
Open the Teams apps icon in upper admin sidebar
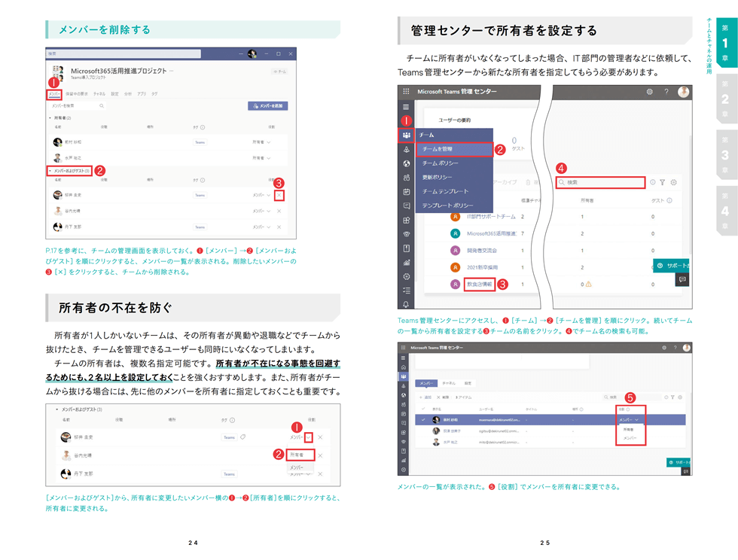click(406, 220)
